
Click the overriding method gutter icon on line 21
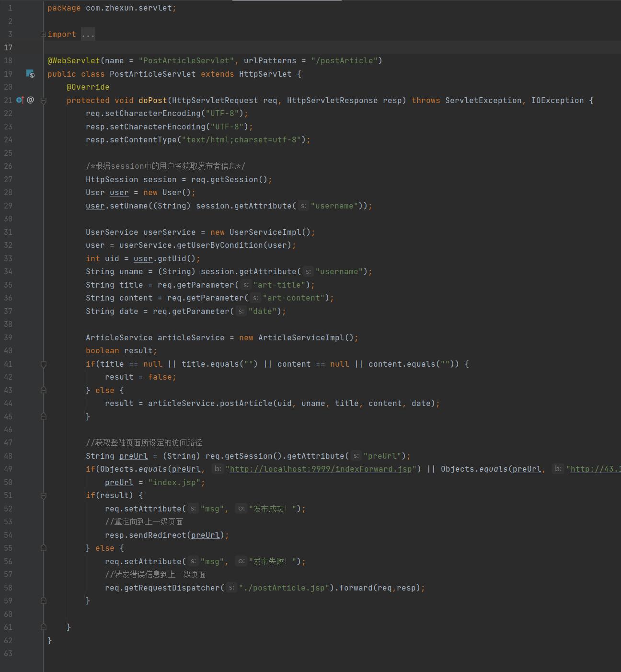20,100
